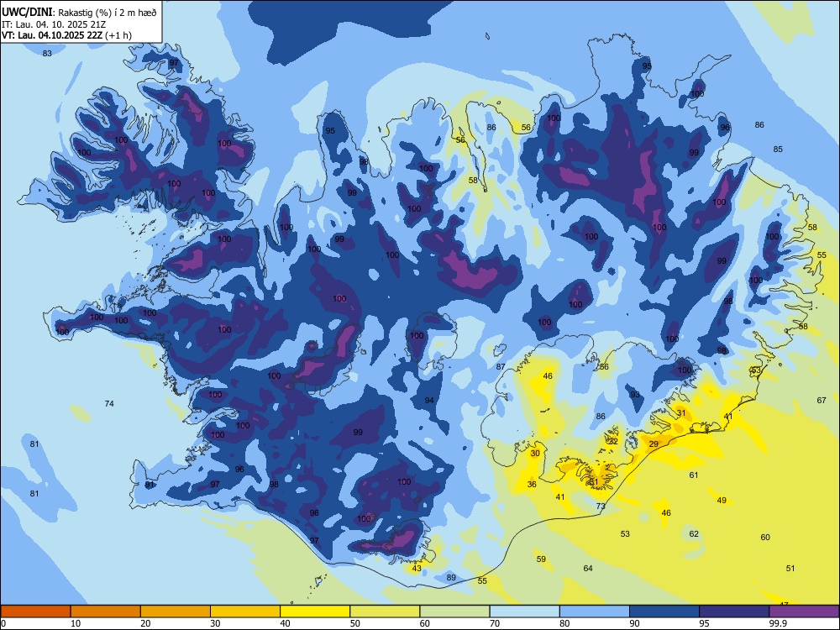Select the humidity value '93' on the glacier
This screenshot has height=630, width=840.
[x=635, y=394]
